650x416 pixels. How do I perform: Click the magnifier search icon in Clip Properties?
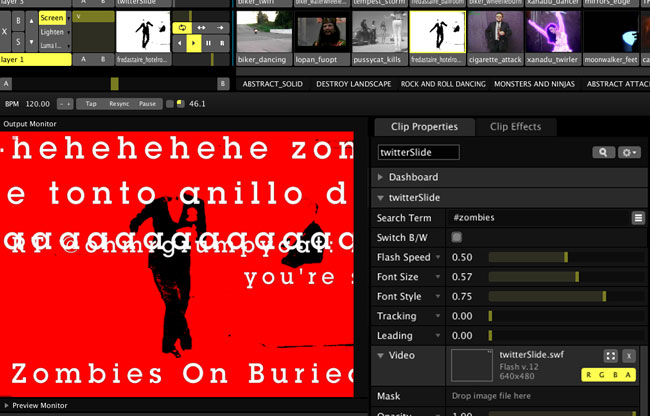coord(603,152)
